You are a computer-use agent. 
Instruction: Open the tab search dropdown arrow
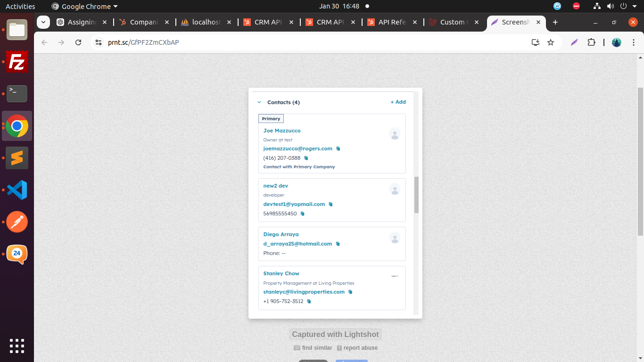[x=43, y=22]
